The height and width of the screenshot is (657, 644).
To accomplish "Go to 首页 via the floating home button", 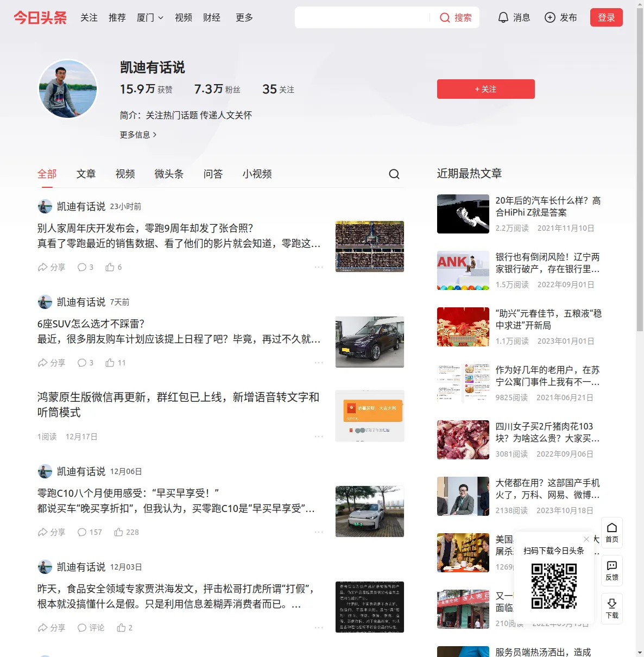I will tap(612, 533).
